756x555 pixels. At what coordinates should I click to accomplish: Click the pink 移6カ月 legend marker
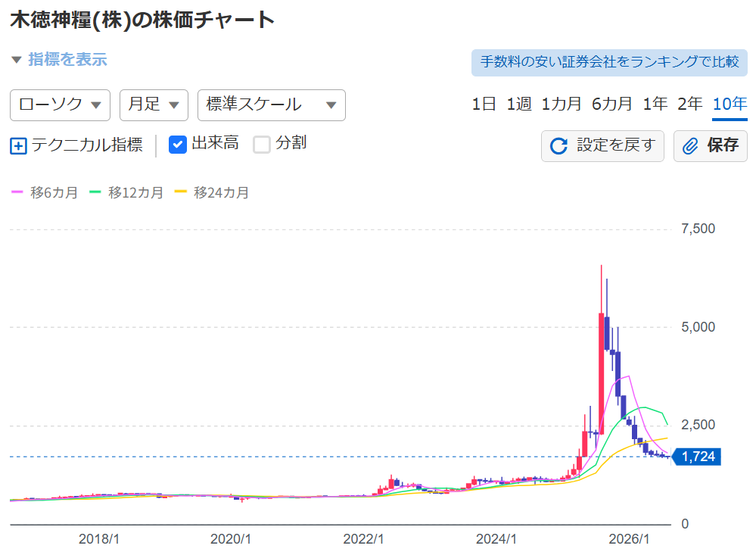(17, 192)
